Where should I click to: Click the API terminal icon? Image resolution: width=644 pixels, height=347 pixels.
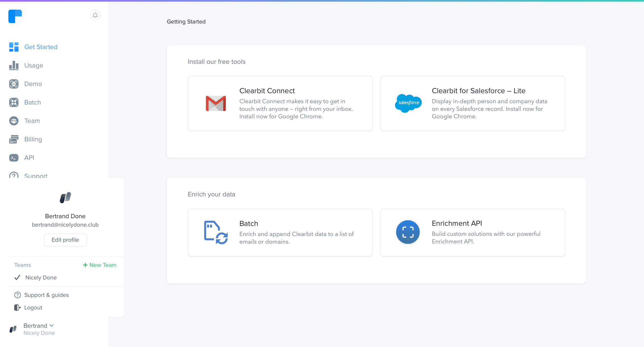[x=14, y=158]
